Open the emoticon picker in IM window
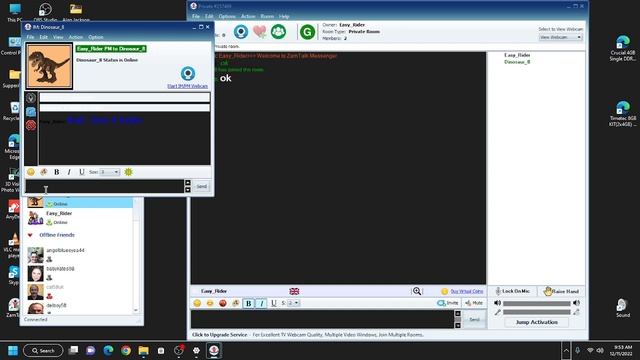The image size is (640, 360). tap(31, 172)
